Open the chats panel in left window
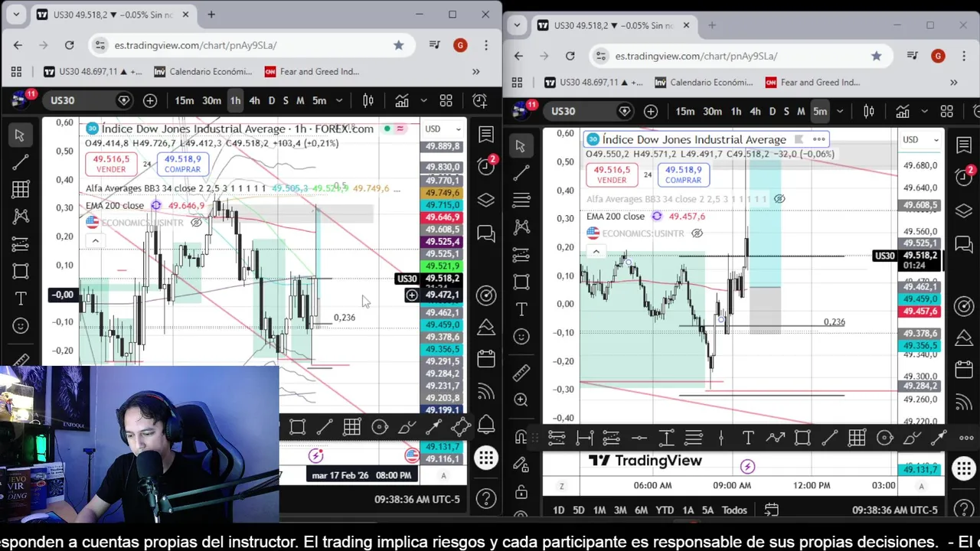This screenshot has width=980, height=551. point(485,233)
